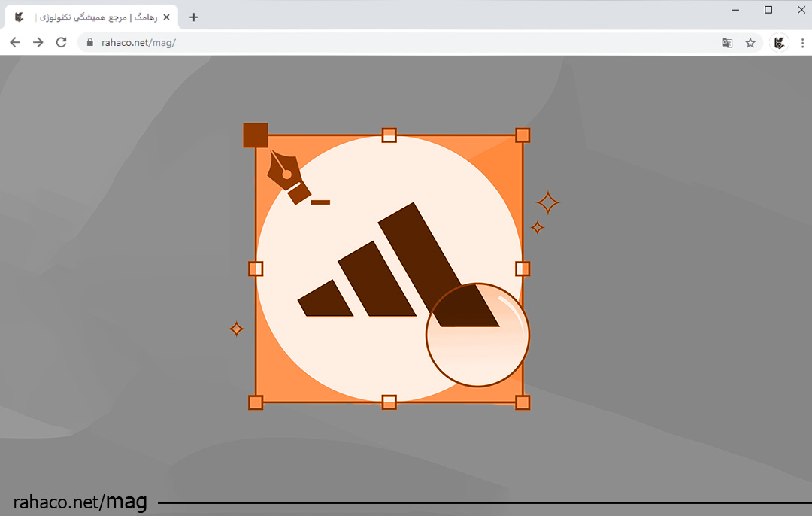This screenshot has height=516, width=812.
Task: Click the bottom-left corner selection handle
Action: (256, 402)
